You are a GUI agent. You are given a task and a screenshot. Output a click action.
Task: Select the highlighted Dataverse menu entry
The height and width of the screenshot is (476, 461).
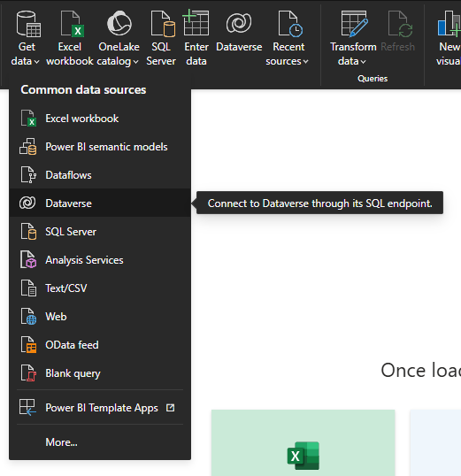point(100,203)
